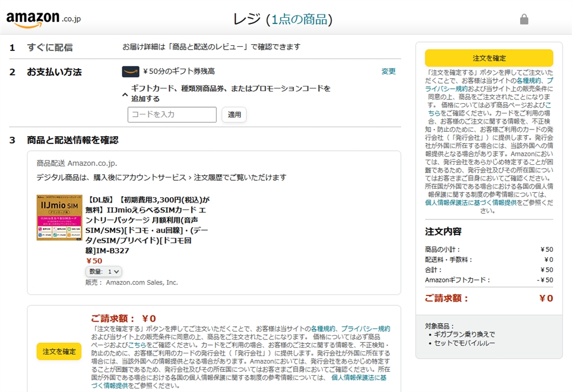
Task: Open 個人情報保護法に基づく情報提供 link in sidebar
Action: coord(470,202)
